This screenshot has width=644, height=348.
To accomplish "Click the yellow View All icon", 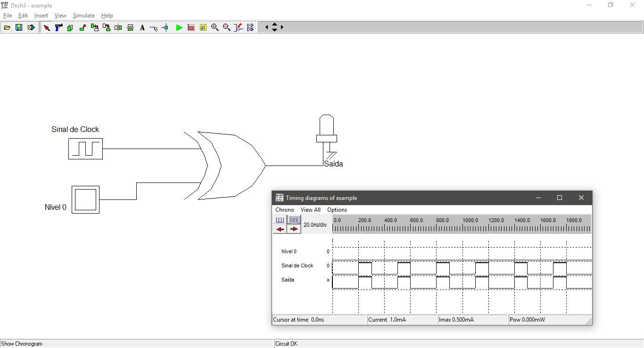I will pyautogui.click(x=203, y=28).
